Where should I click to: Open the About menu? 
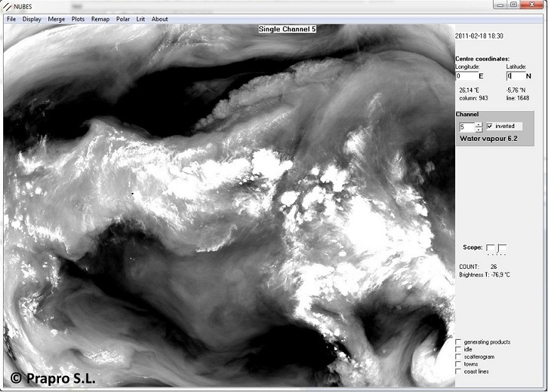159,18
